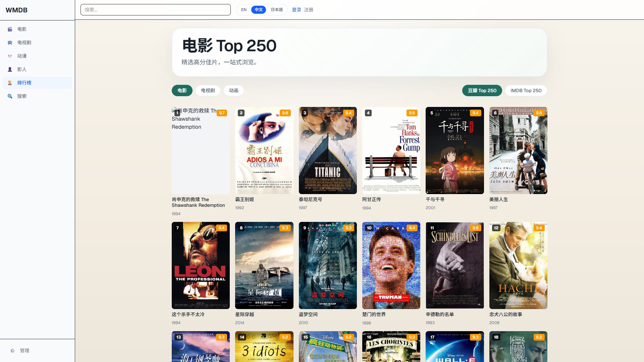Open Hachi poster thumbnail
The width and height of the screenshot is (644, 362).
point(518,265)
